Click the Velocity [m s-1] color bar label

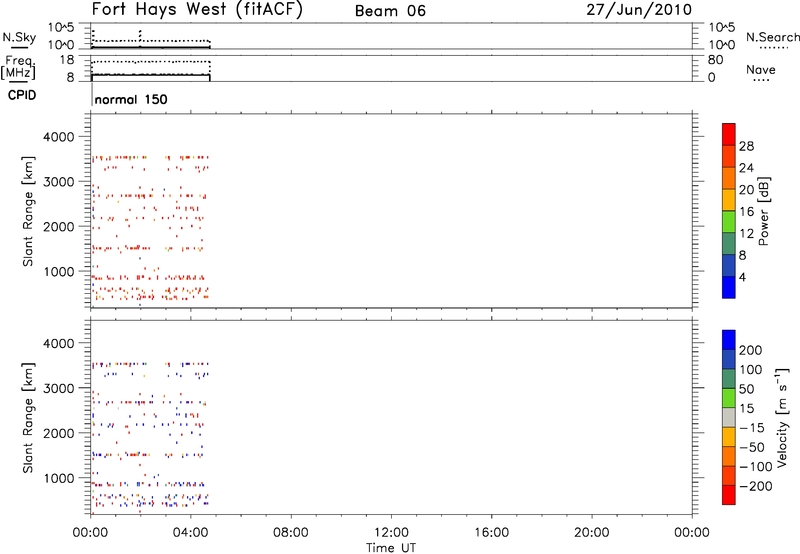tap(781, 417)
